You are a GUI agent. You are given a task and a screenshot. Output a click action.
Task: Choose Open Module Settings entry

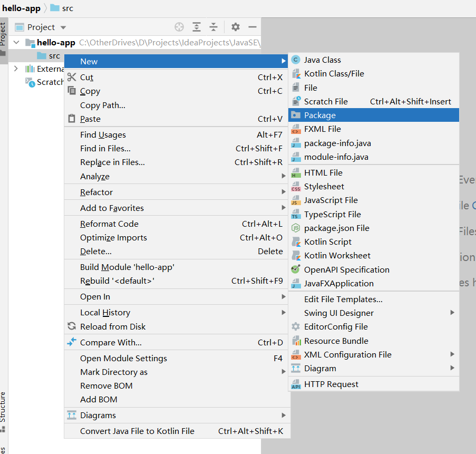[177, 359]
